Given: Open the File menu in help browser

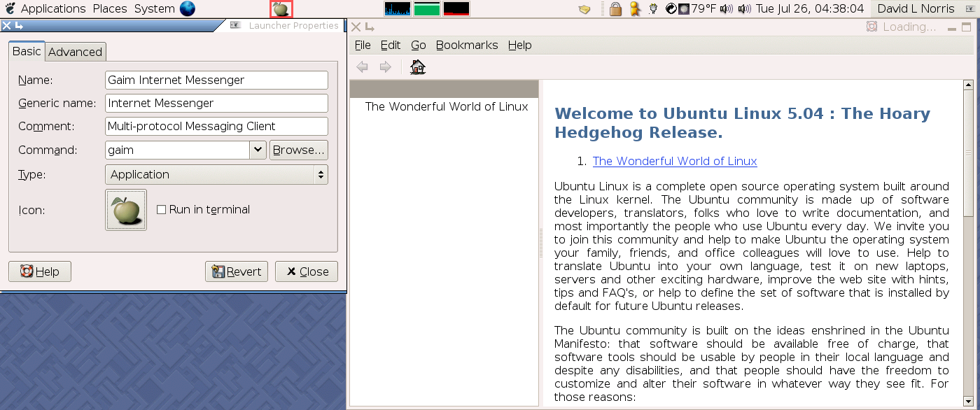Looking at the screenshot, I should pyautogui.click(x=363, y=45).
